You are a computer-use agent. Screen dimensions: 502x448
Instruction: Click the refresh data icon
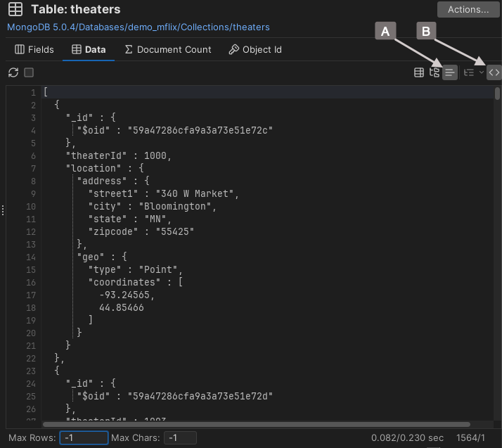click(x=13, y=72)
